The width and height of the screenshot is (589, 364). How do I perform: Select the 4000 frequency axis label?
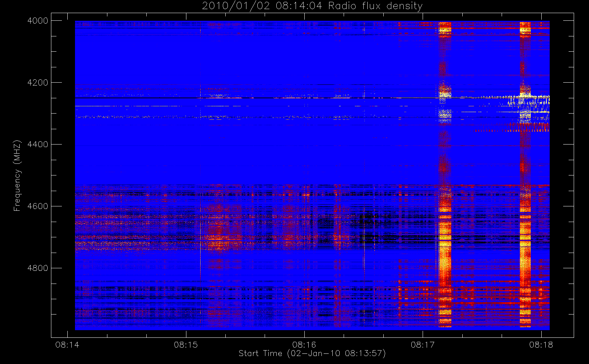38,21
